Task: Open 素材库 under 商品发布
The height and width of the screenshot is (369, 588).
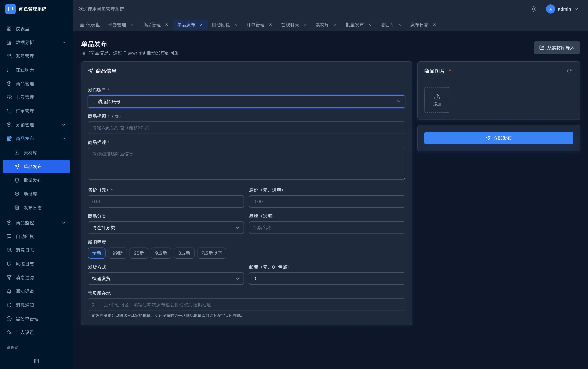Action: [x=36, y=153]
